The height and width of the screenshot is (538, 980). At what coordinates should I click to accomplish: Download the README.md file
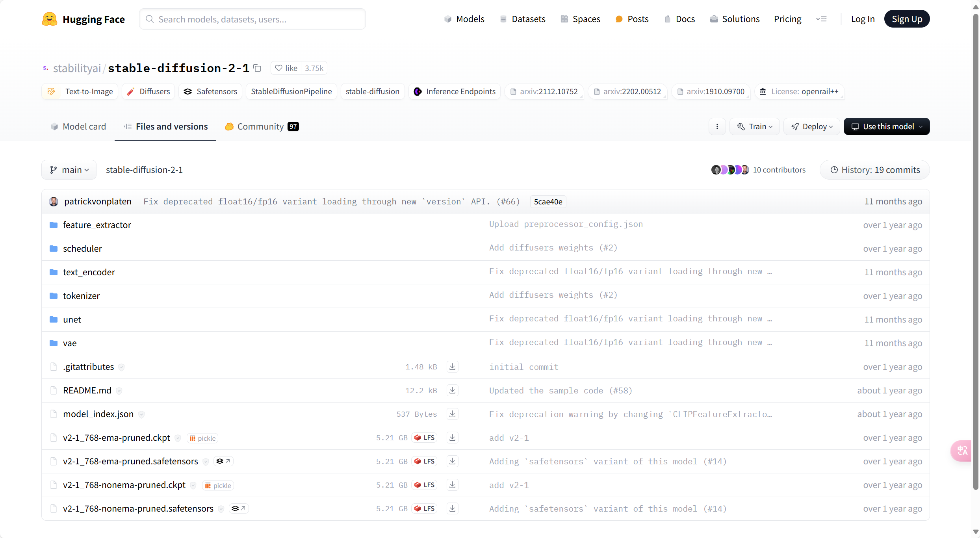(x=452, y=390)
